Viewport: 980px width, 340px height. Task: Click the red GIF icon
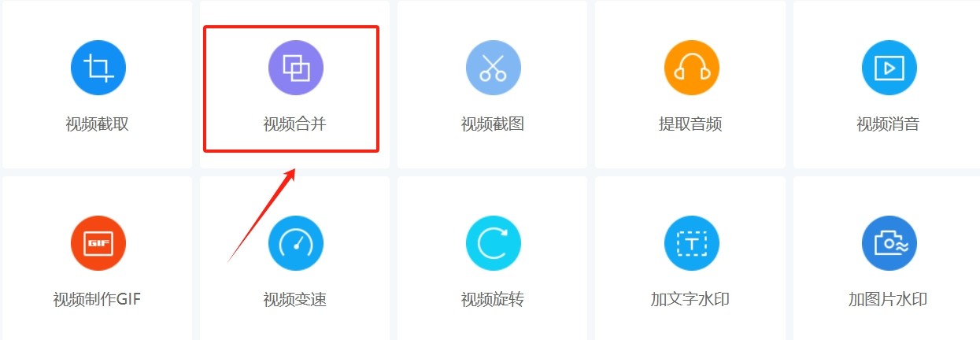(x=98, y=243)
